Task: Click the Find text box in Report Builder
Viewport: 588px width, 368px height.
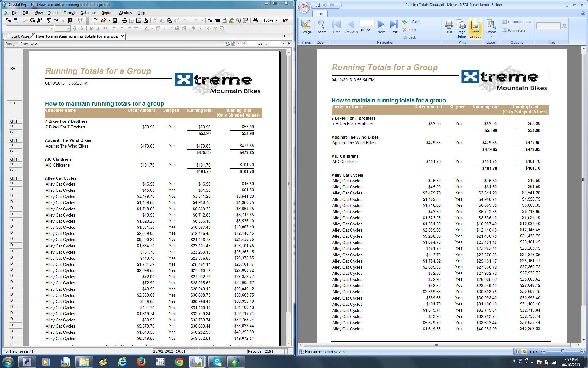Action: point(548,25)
